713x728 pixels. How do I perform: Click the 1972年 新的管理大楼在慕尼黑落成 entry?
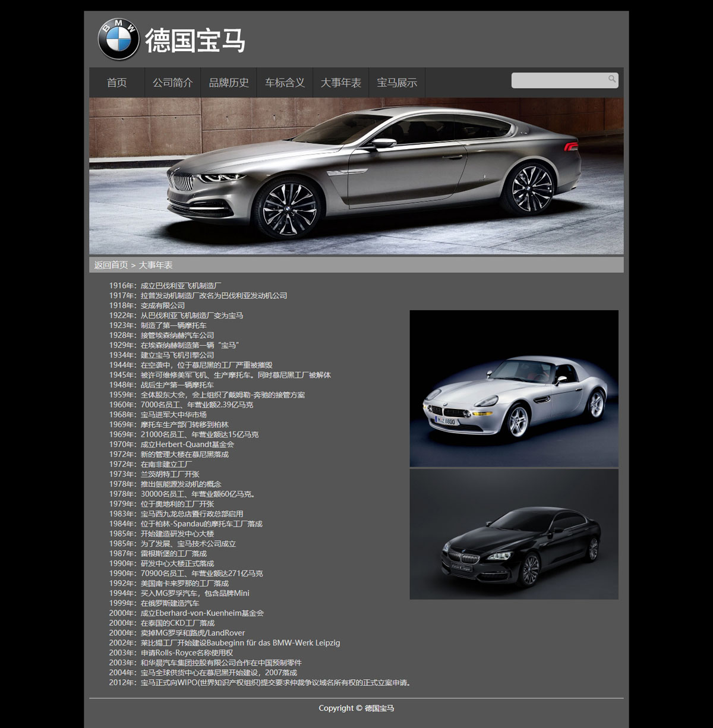[x=169, y=455]
